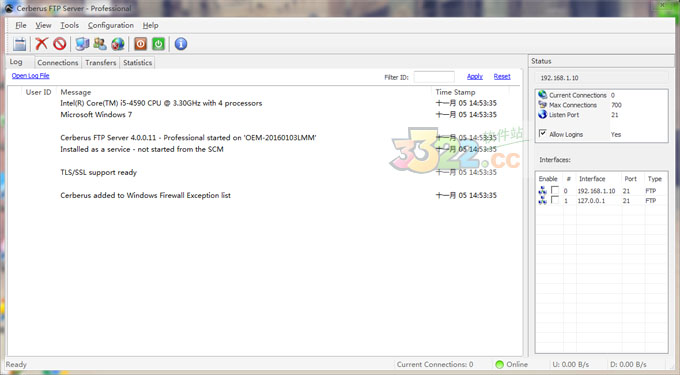The width and height of the screenshot is (680, 375).
Task: Select log row 'Intel(R) Core(TM) i5-4590 CPU'
Action: point(265,103)
